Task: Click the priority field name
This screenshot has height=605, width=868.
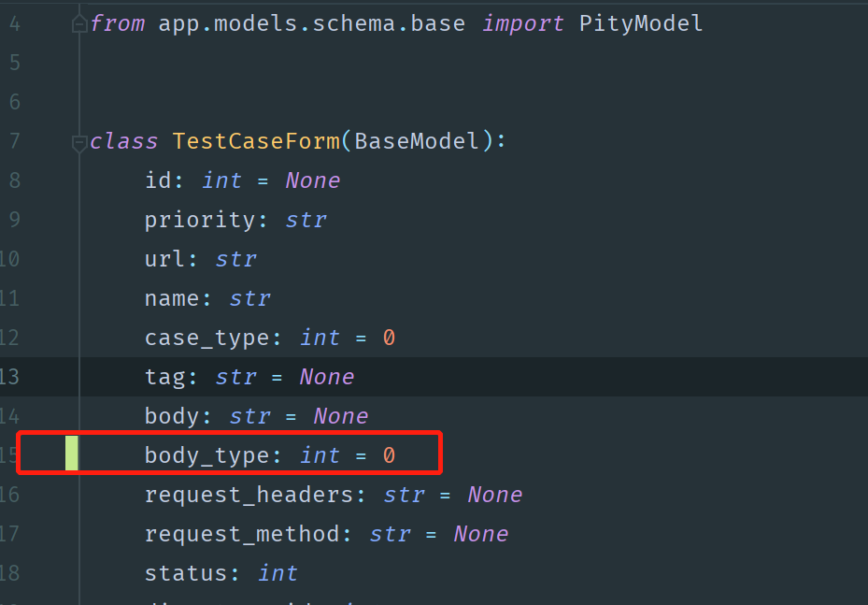Action: point(199,220)
